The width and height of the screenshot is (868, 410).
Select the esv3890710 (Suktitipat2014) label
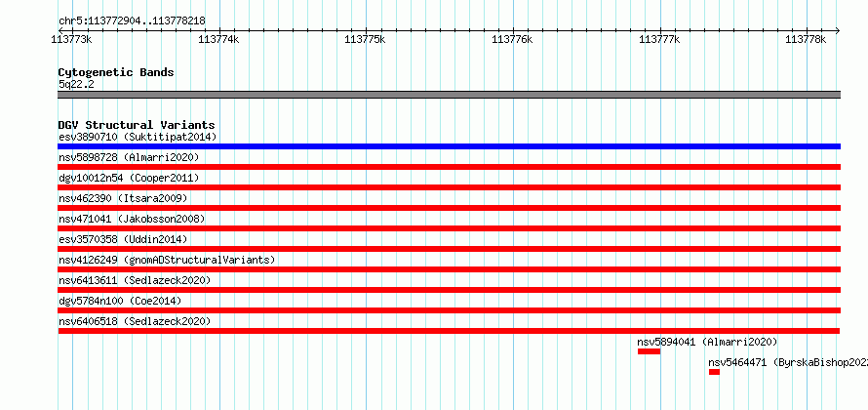click(x=138, y=137)
